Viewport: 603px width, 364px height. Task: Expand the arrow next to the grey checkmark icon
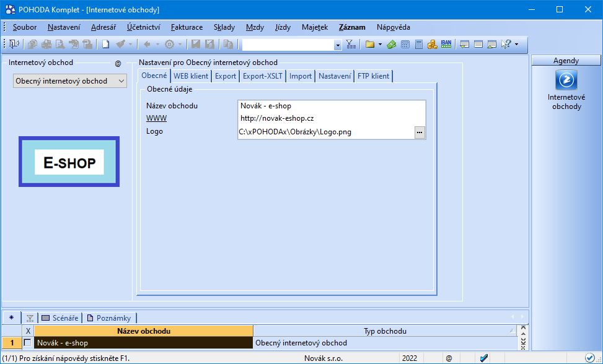130,45
